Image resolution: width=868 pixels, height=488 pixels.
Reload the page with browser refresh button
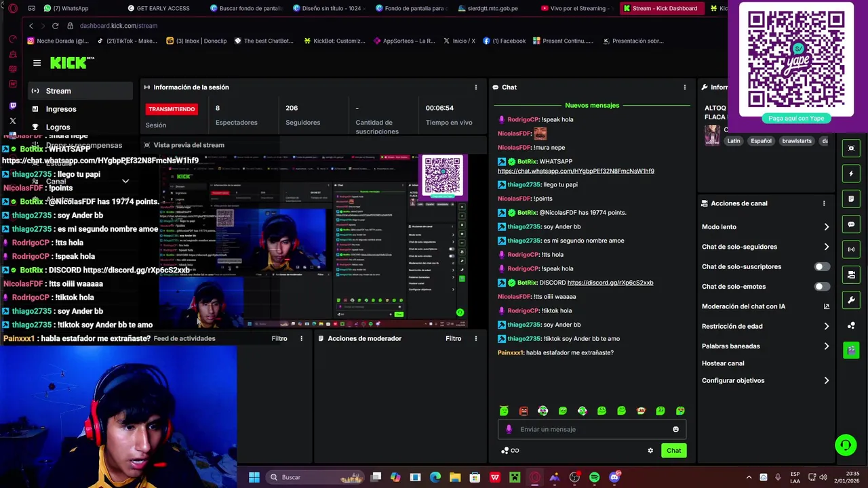55,26
